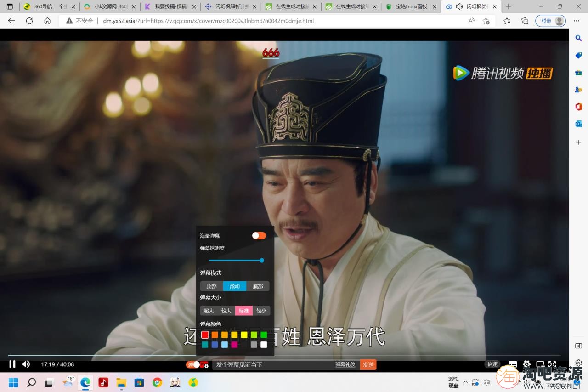This screenshot has height=392, width=588.
Task: Enter fullscreen with the expand arrows icon
Action: click(552, 364)
